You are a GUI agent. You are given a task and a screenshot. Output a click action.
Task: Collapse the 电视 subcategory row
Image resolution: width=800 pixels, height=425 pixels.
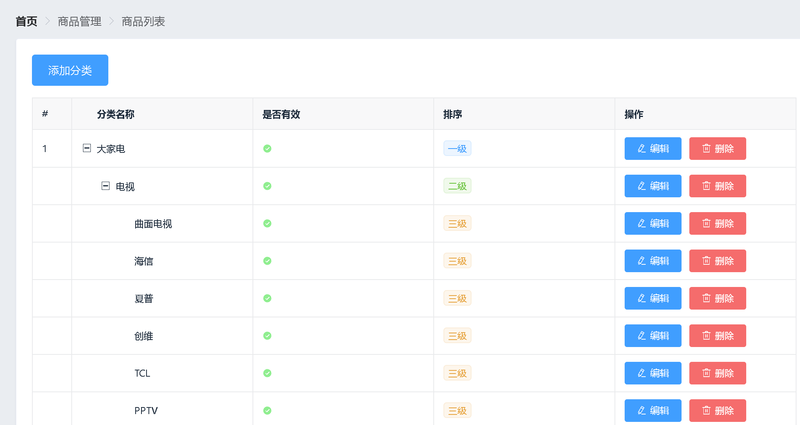click(105, 186)
